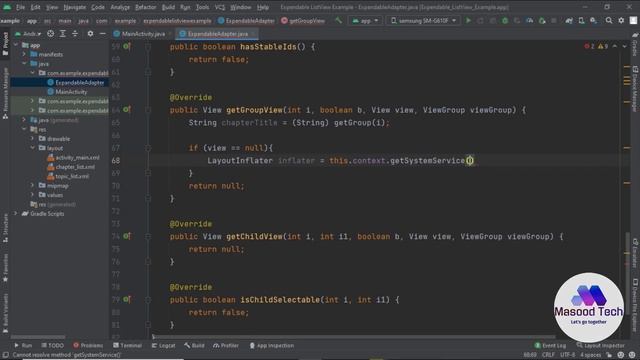
Task: Open the Logcat tool window
Action: [163, 345]
